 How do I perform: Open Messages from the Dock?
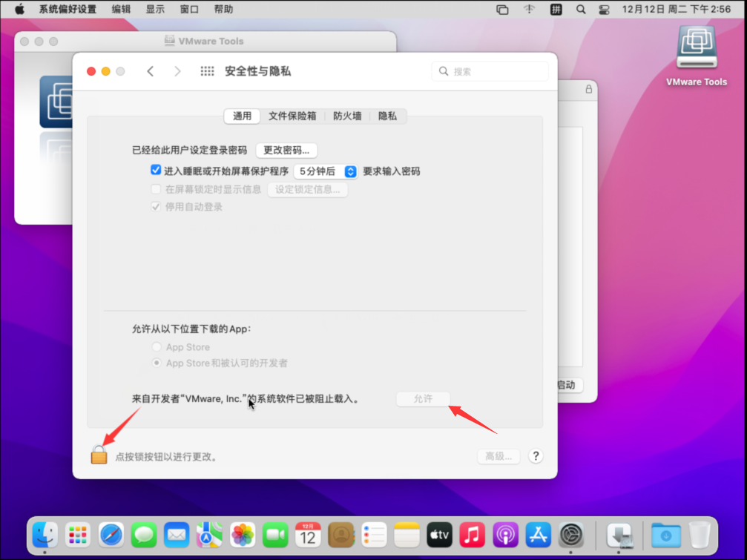(144, 535)
